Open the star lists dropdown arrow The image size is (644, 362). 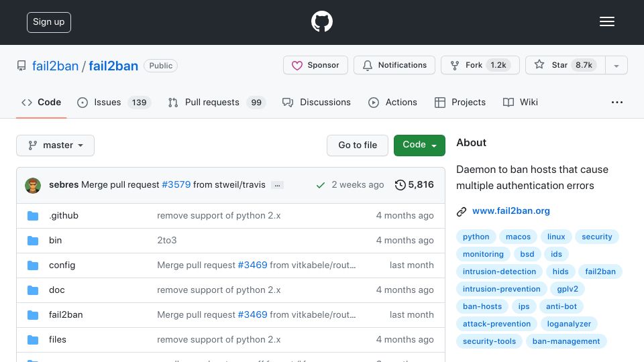pos(616,65)
